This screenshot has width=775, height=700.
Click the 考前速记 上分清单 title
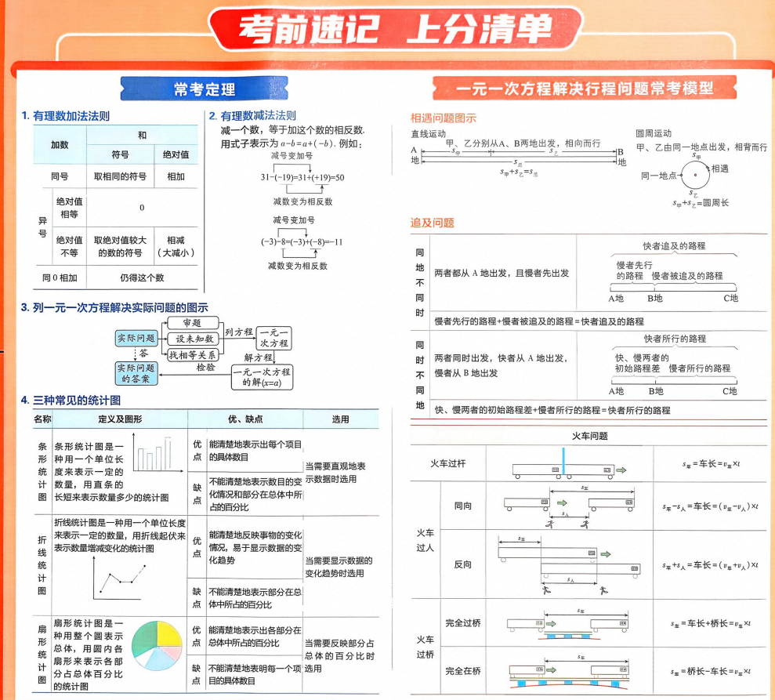click(x=396, y=30)
